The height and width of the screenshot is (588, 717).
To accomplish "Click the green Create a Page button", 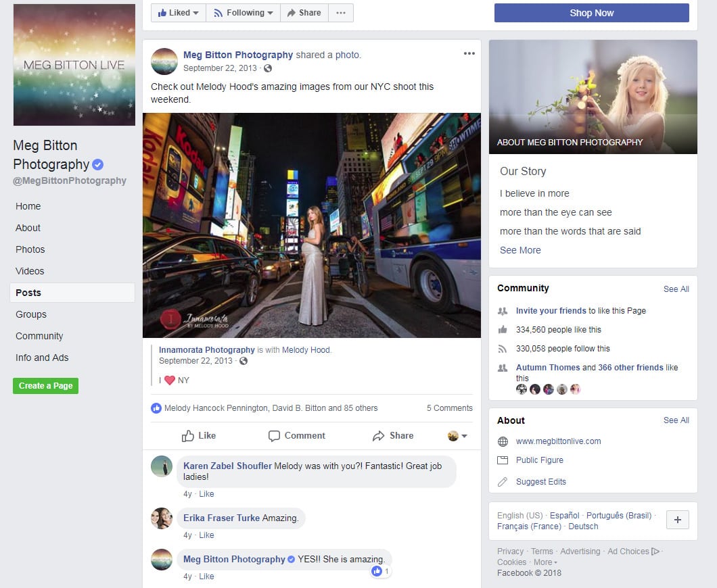I will [x=45, y=386].
